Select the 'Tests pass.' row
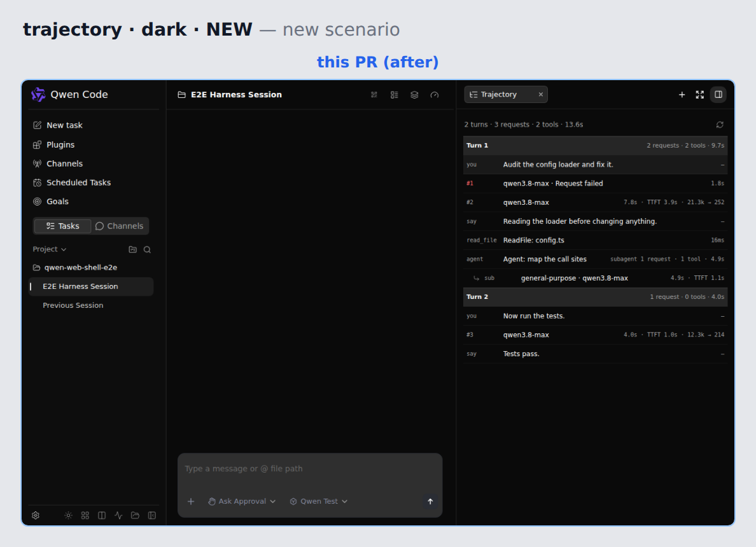 point(595,354)
